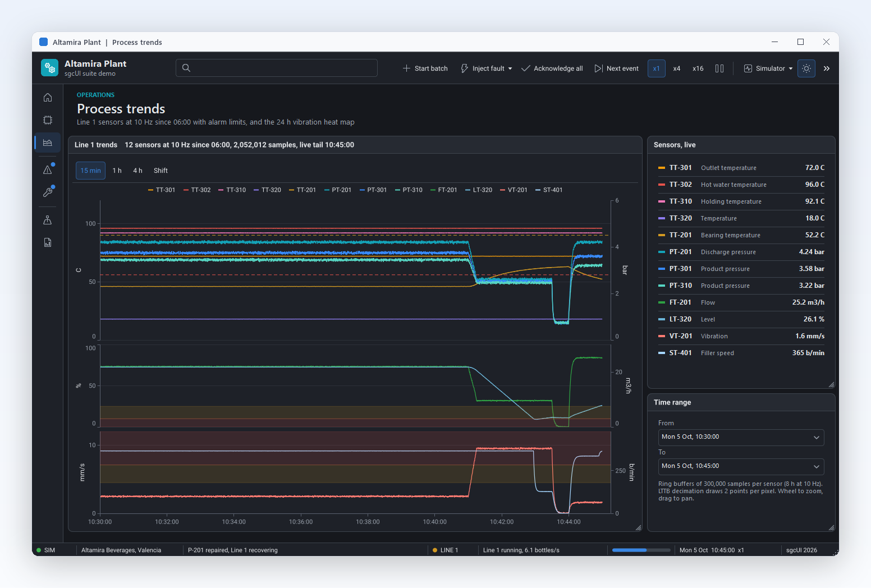Open the Home page in sidebar
Viewport: 871px width, 588px height.
tap(48, 98)
